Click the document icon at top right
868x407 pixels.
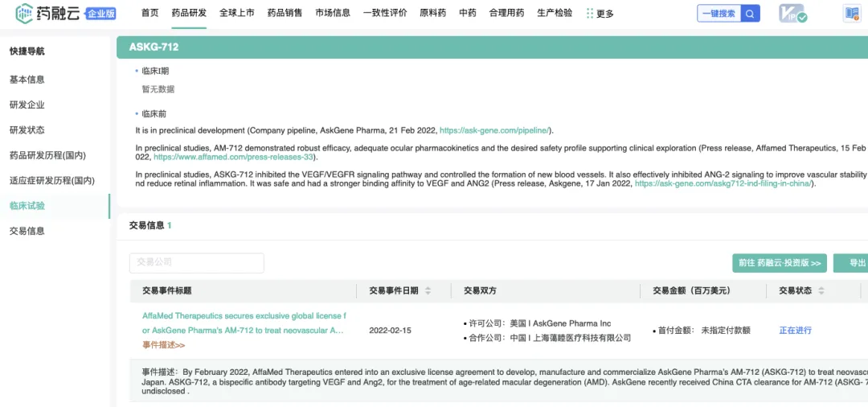tap(851, 14)
